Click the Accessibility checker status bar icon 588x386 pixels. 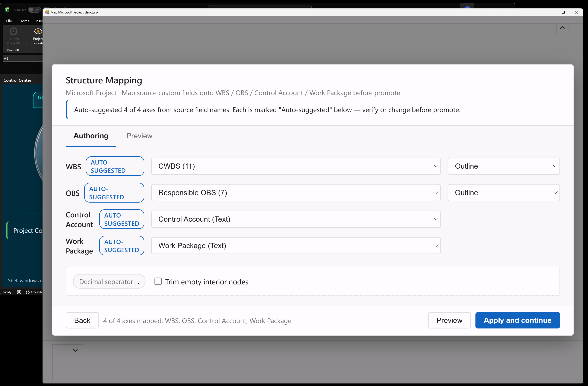point(28,292)
